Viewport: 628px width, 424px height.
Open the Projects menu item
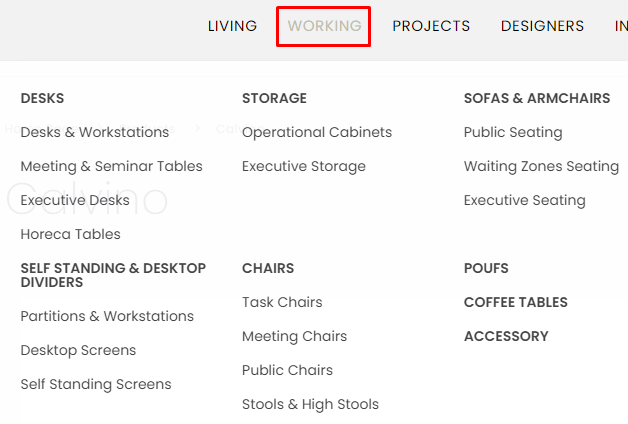[x=431, y=26]
